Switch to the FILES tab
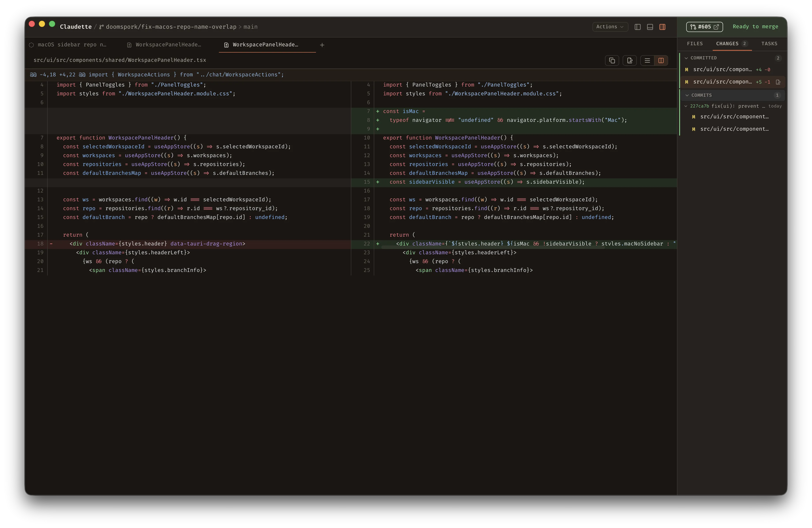 [695, 44]
